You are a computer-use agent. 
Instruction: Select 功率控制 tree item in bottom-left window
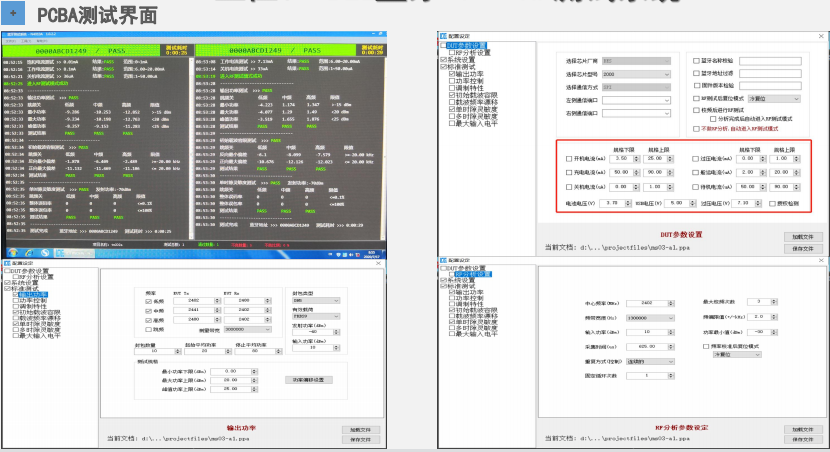coord(33,301)
